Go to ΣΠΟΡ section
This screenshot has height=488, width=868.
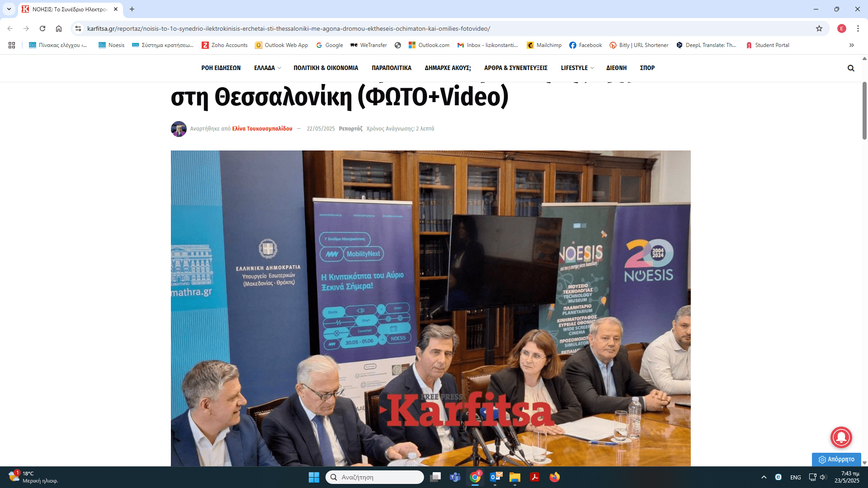[647, 68]
